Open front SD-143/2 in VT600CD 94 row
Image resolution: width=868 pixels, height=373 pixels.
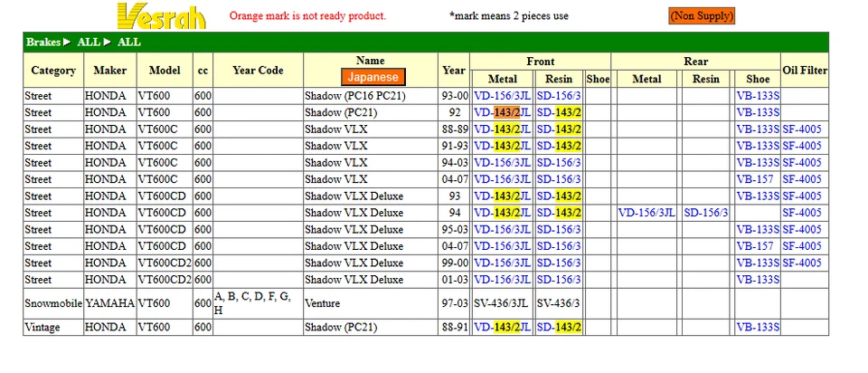click(559, 213)
